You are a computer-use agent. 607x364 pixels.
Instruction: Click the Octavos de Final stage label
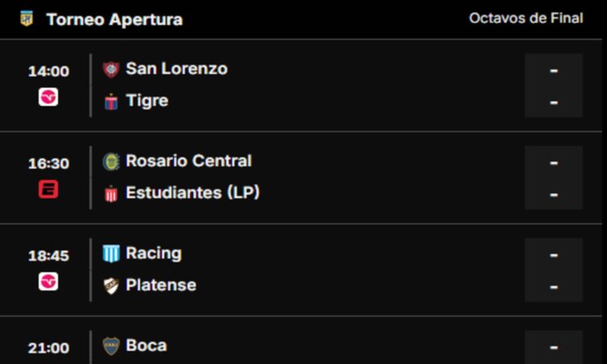click(x=526, y=18)
